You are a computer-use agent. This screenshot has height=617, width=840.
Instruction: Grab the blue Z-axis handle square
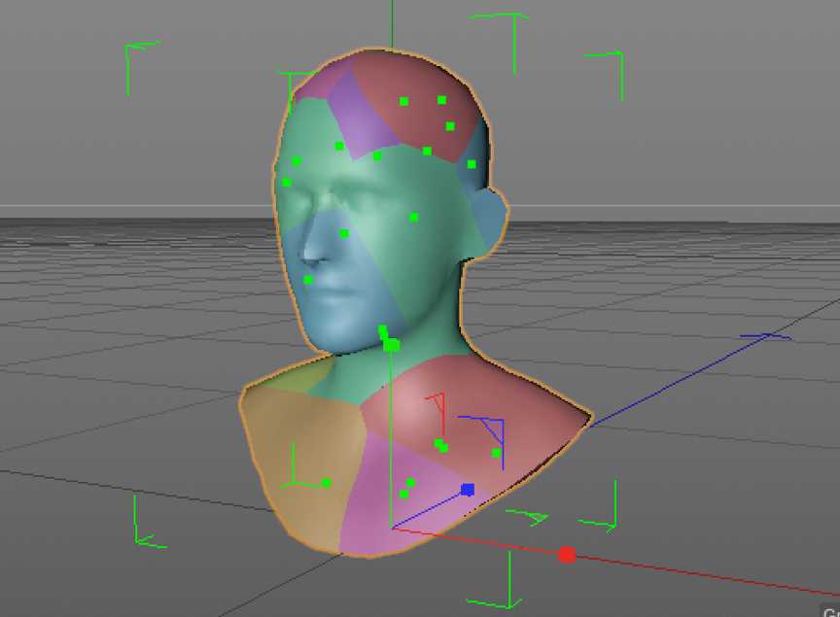(x=468, y=490)
